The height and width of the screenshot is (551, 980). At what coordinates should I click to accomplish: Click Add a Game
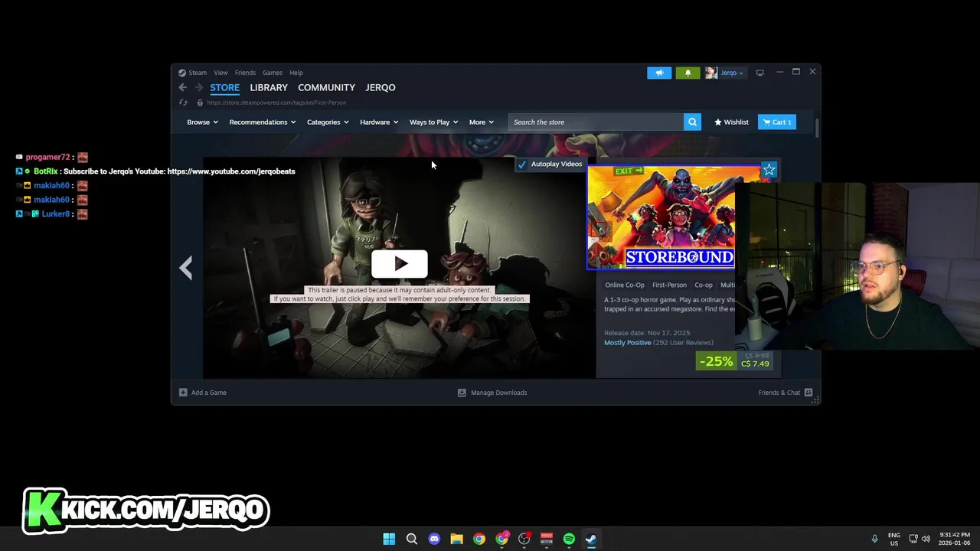209,393
